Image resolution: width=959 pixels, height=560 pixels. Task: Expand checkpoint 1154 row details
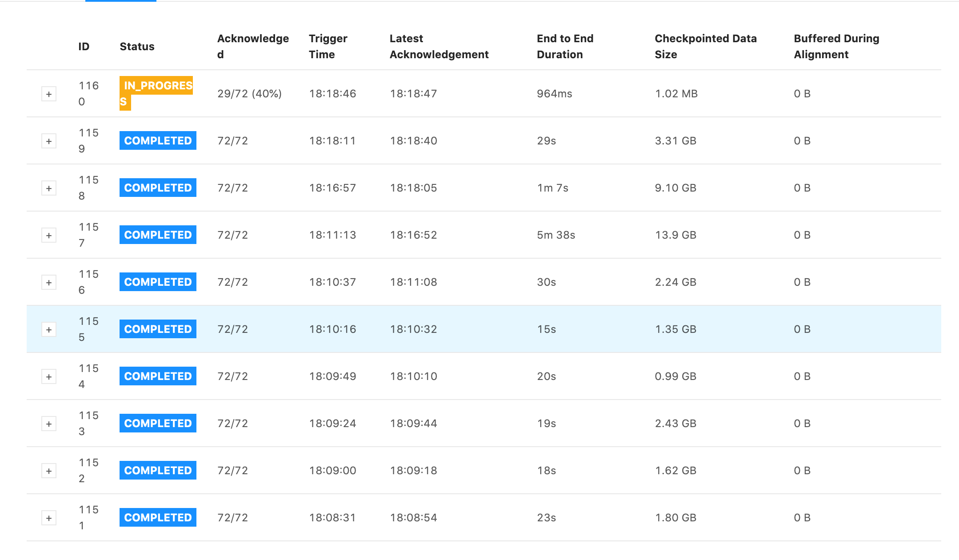pyautogui.click(x=49, y=377)
